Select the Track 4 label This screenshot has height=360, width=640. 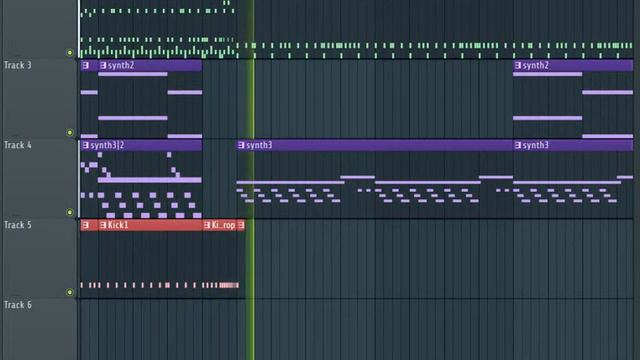18,145
